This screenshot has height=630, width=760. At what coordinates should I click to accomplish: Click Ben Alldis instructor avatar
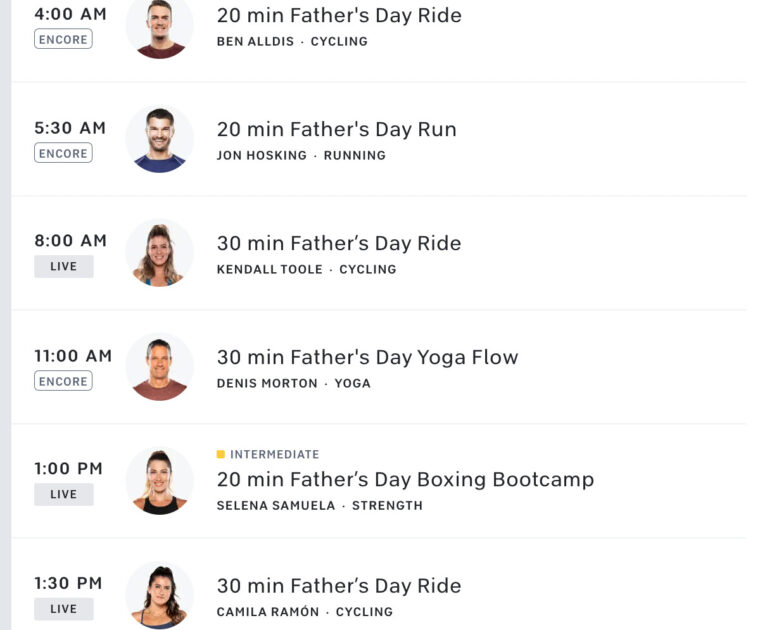pos(160,27)
